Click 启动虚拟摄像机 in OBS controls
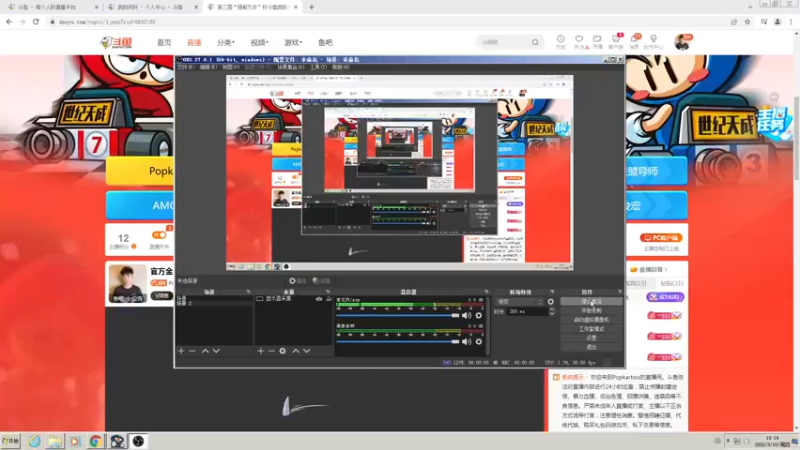This screenshot has width=800, height=450. click(x=591, y=319)
